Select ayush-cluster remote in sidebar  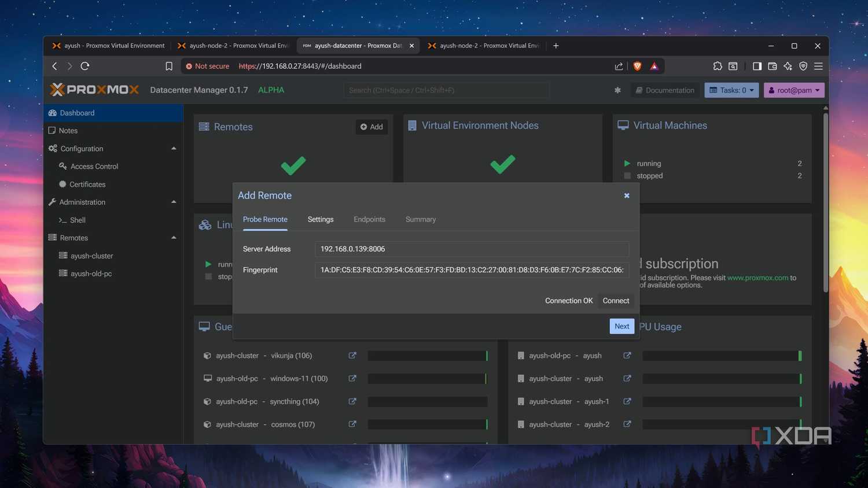point(113,256)
